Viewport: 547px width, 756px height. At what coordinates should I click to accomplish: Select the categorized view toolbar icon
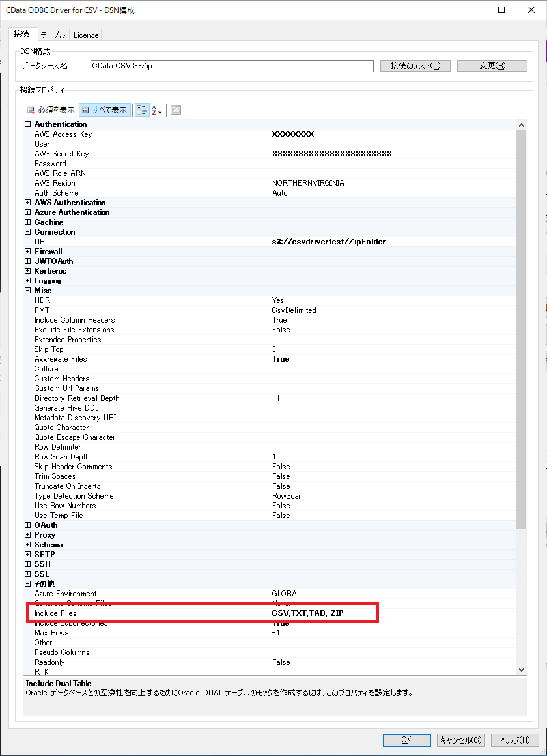point(142,110)
